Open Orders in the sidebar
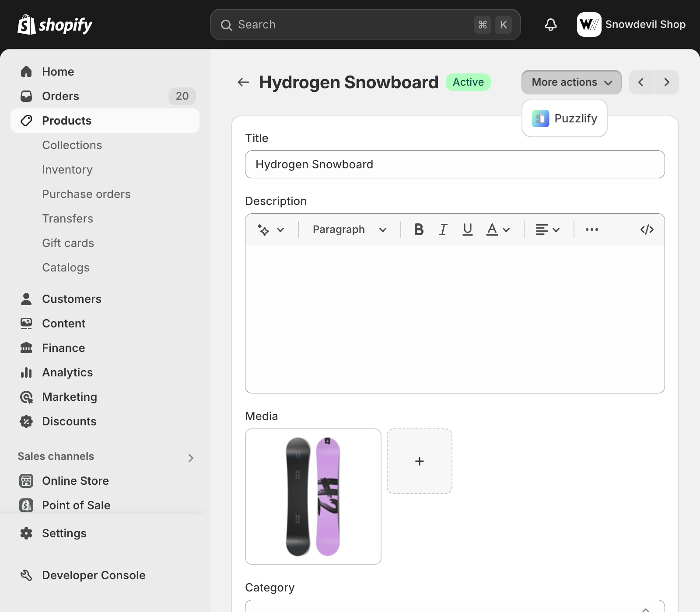This screenshot has height=612, width=700. pos(61,96)
